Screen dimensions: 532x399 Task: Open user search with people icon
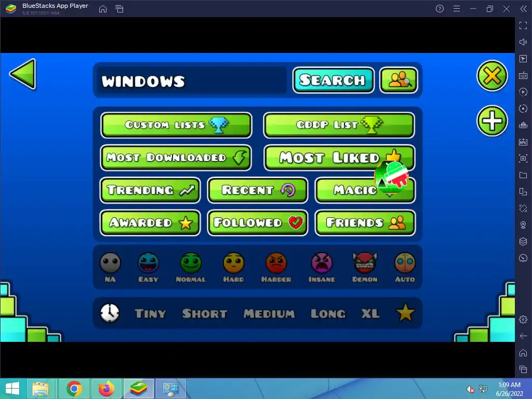coord(398,80)
